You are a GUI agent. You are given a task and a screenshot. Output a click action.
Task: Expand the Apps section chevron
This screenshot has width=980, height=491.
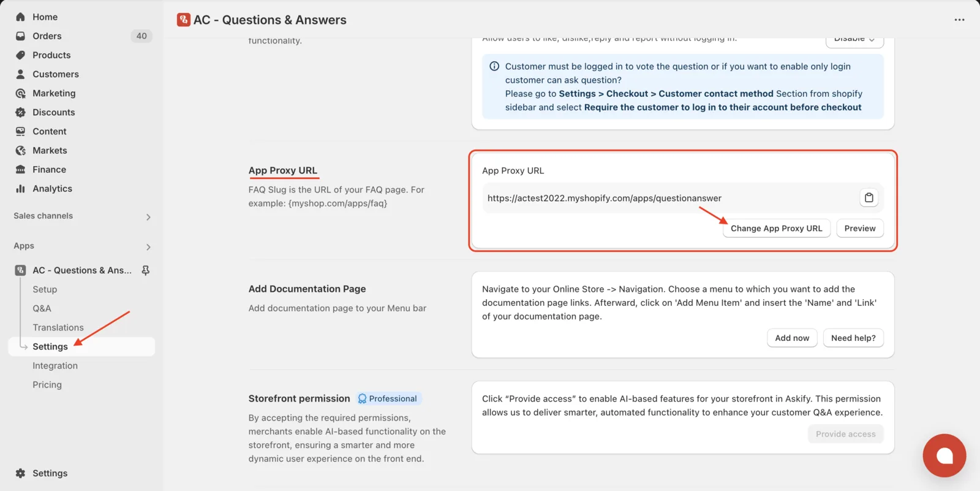tap(148, 247)
